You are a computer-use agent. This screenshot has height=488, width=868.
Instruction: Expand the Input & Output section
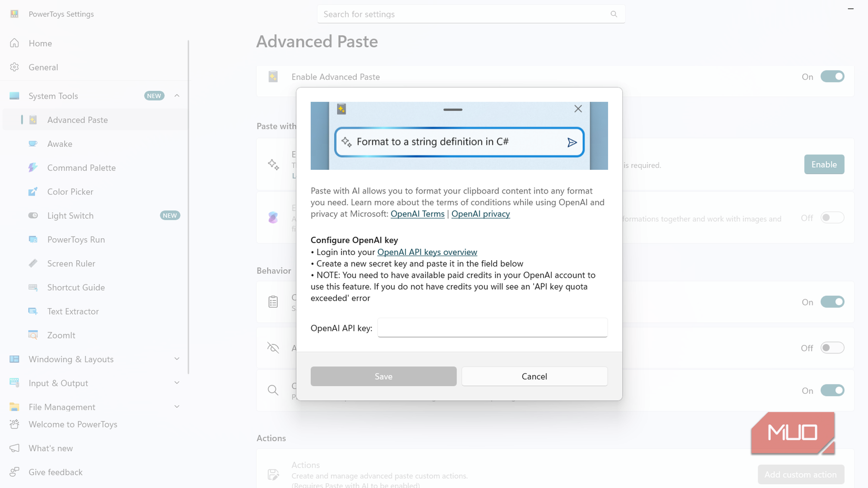click(177, 383)
